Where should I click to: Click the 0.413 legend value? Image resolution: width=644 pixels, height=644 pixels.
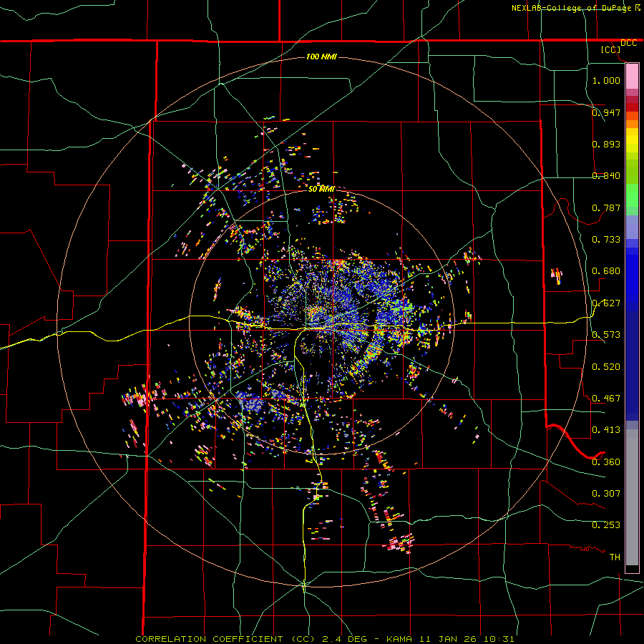click(606, 429)
